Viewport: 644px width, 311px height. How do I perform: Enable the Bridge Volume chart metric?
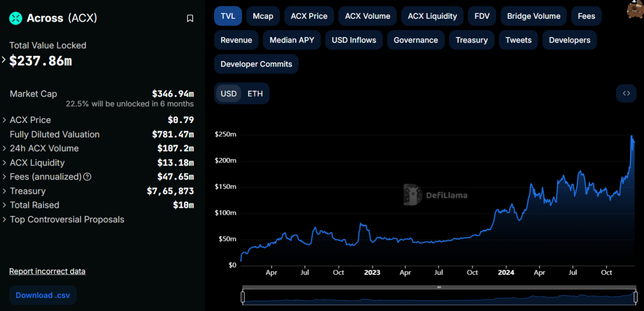point(534,16)
